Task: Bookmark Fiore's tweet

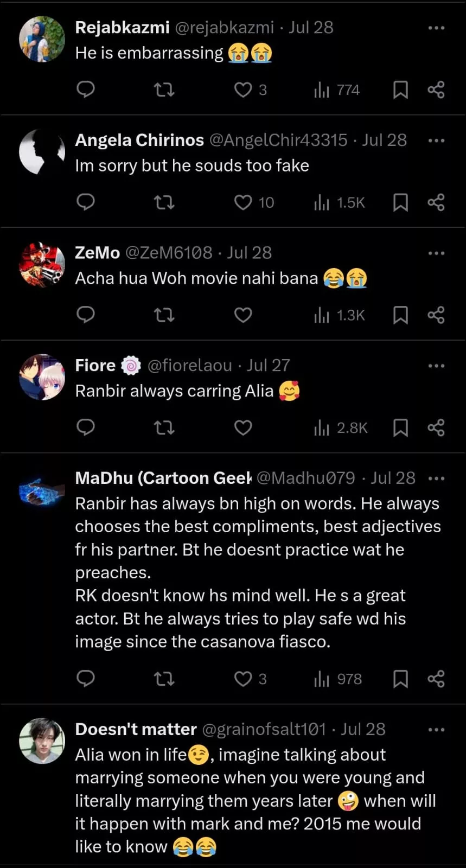Action: [400, 428]
